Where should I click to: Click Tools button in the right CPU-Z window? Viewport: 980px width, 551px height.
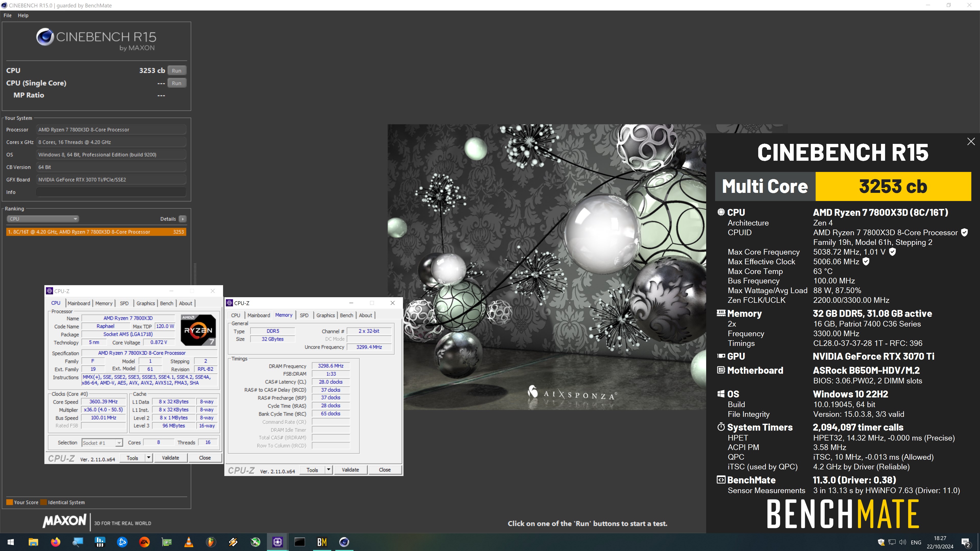312,470
